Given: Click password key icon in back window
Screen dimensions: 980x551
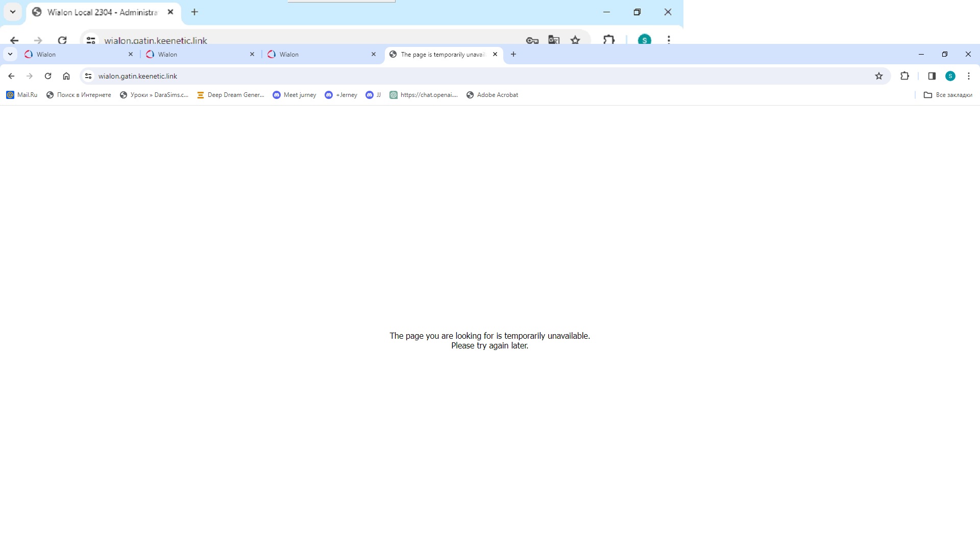Looking at the screenshot, I should point(532,40).
